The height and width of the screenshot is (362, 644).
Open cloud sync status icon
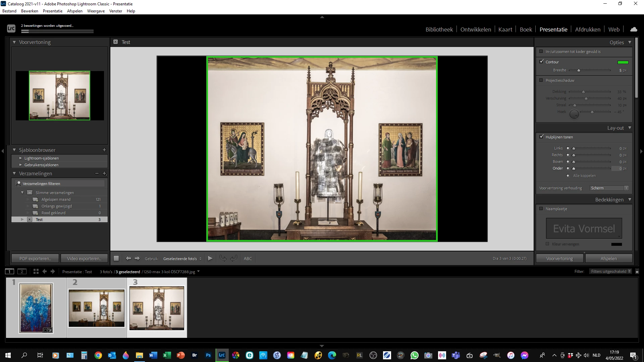[x=634, y=29]
